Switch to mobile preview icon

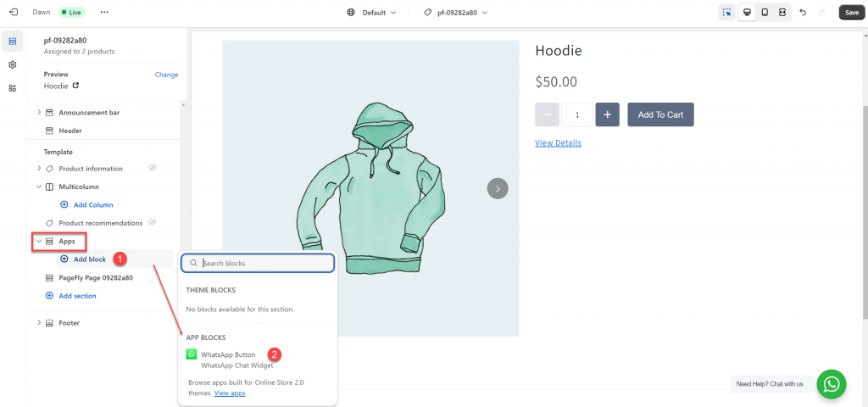point(765,13)
